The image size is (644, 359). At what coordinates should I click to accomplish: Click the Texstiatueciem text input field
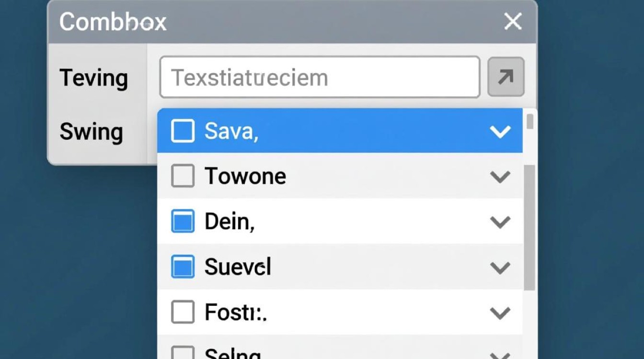pos(320,78)
